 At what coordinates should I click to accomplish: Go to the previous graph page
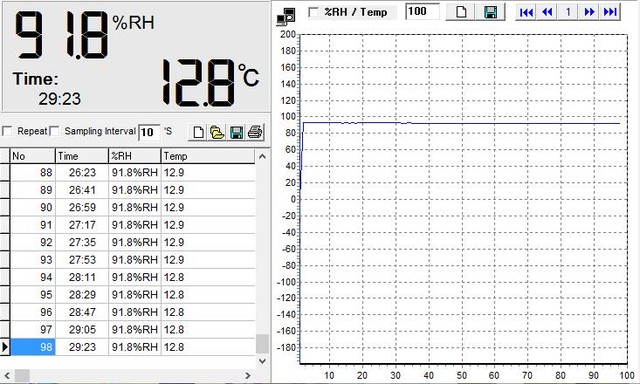click(x=547, y=12)
